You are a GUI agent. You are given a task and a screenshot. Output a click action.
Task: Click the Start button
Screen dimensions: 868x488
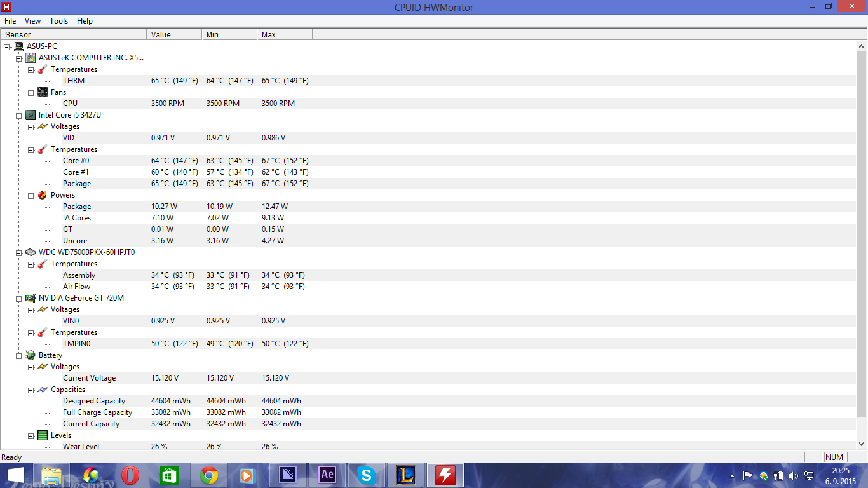[15, 475]
